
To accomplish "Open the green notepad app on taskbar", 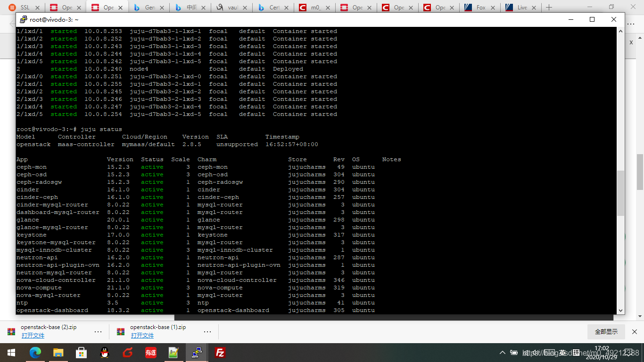I will pyautogui.click(x=173, y=353).
